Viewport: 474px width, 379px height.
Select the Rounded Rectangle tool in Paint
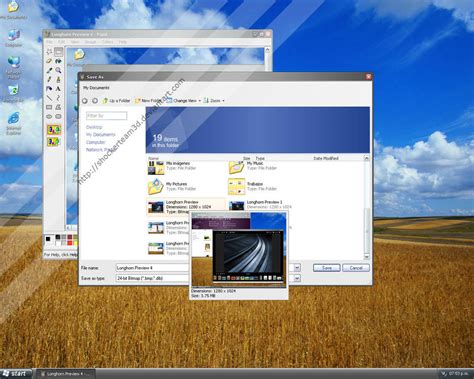pos(58,116)
